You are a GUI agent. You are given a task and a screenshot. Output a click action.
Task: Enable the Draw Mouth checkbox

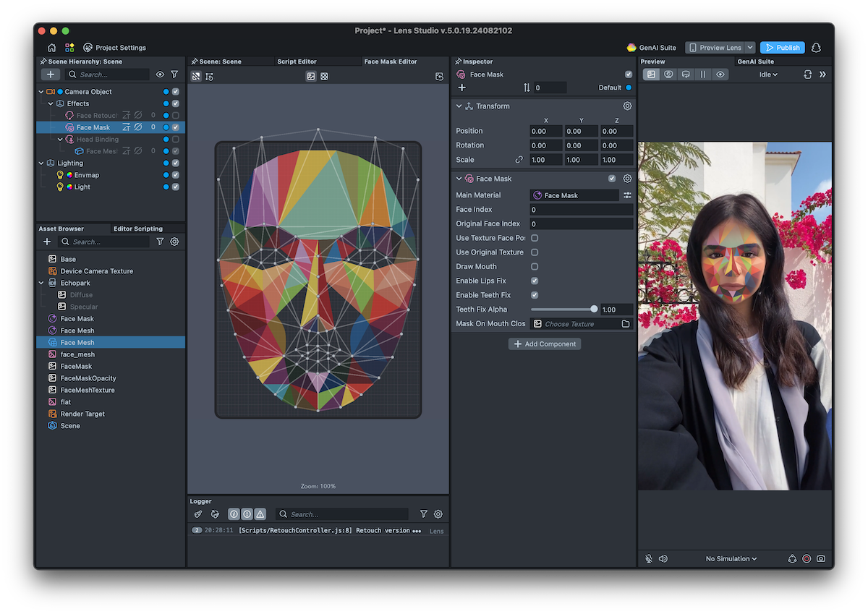pyautogui.click(x=535, y=267)
